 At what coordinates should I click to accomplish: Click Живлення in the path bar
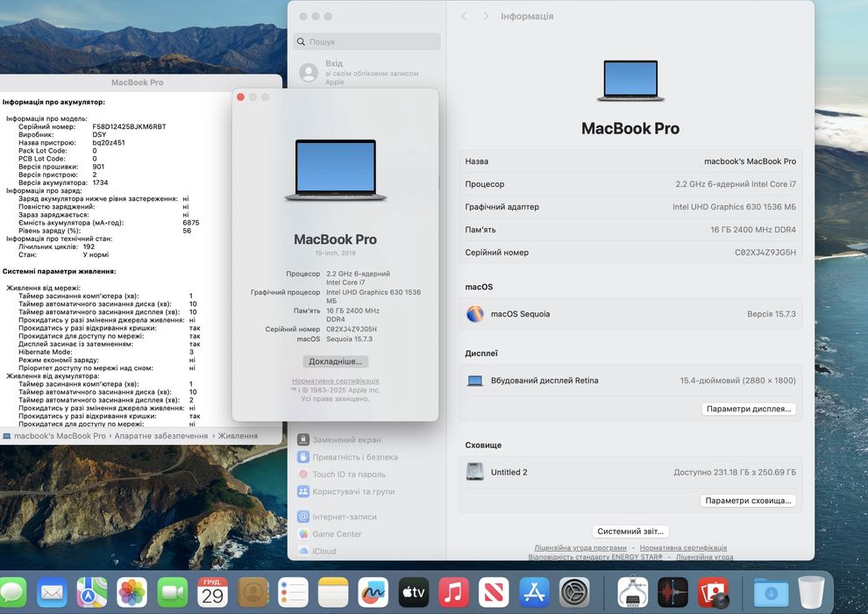pyautogui.click(x=238, y=436)
